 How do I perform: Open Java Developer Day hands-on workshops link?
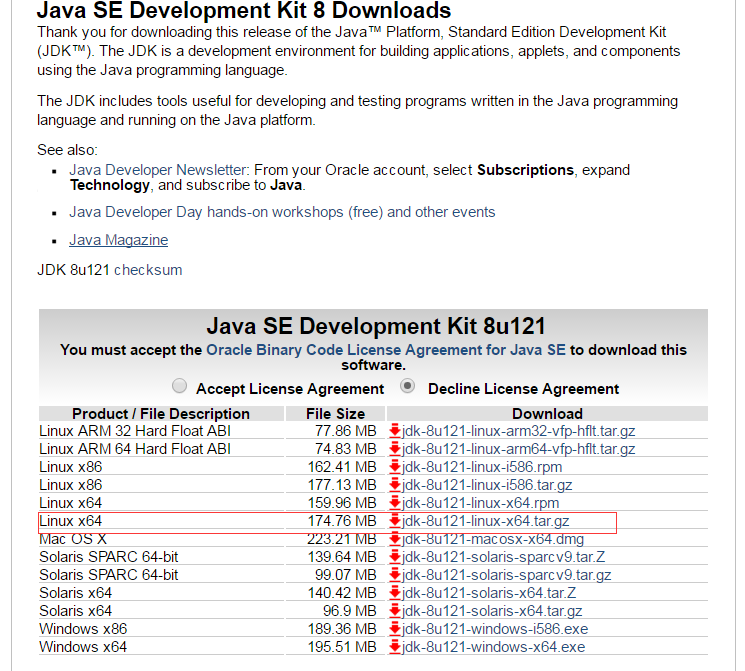click(x=282, y=212)
